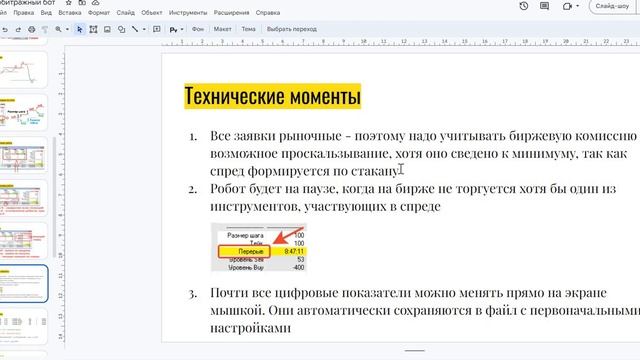The image size is (640, 360).
Task: Click the text инструментов, участвующих в спреде
Action: (x=325, y=207)
